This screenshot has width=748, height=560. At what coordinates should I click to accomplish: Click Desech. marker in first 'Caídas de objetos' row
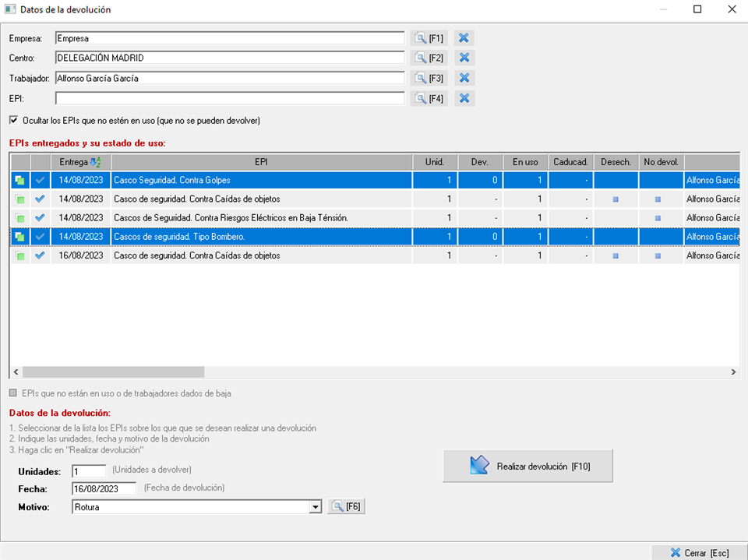[x=616, y=199]
